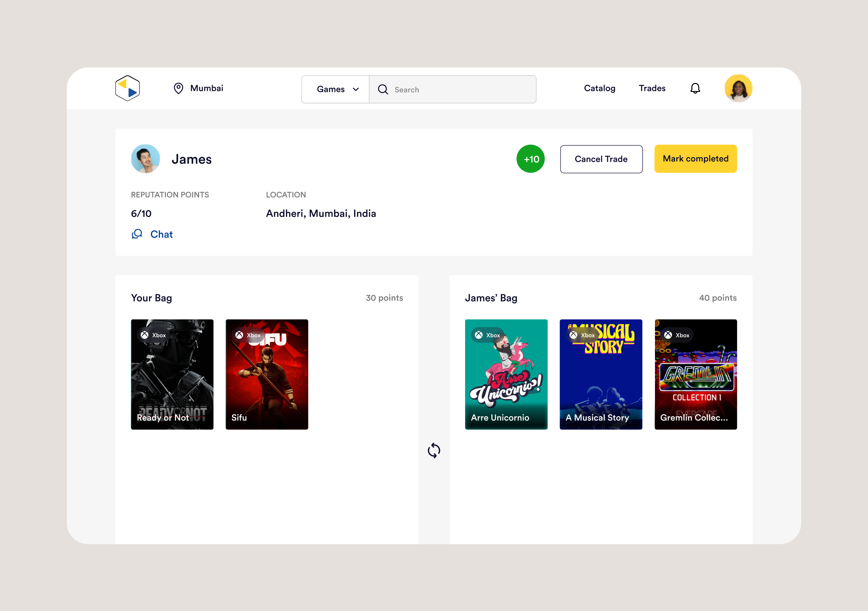Screen dimensions: 868x611
Task: Click the swap arrows icon between bags
Action: click(434, 450)
